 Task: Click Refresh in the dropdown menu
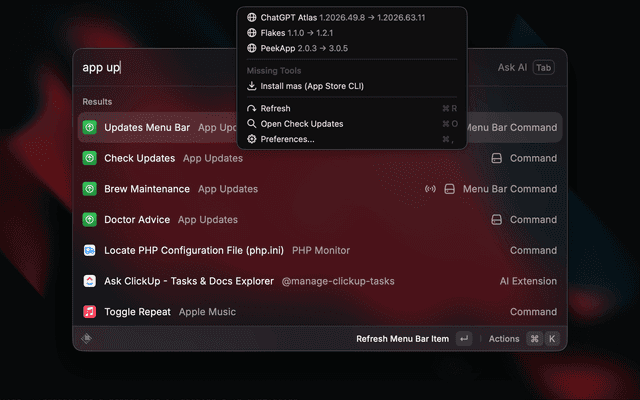[351, 109]
